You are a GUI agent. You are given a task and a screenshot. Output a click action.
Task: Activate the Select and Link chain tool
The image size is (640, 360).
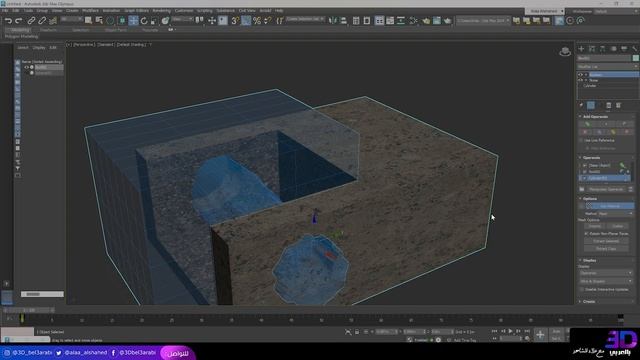click(31, 20)
